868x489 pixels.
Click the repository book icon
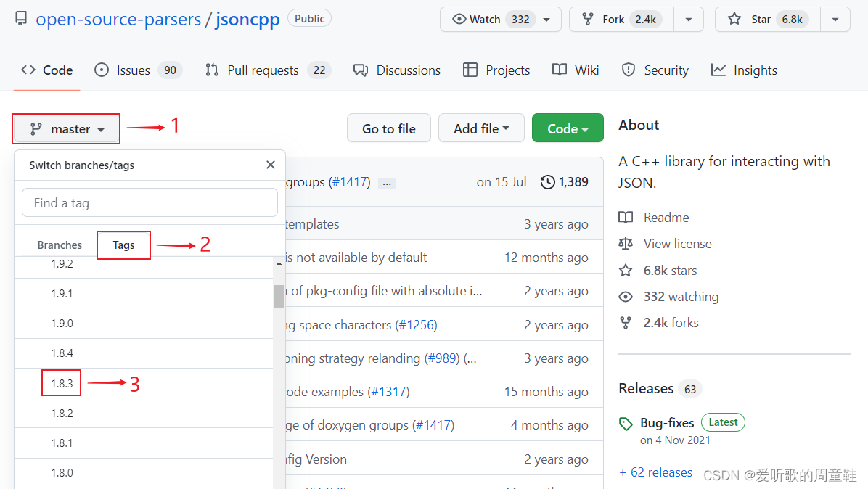click(21, 18)
